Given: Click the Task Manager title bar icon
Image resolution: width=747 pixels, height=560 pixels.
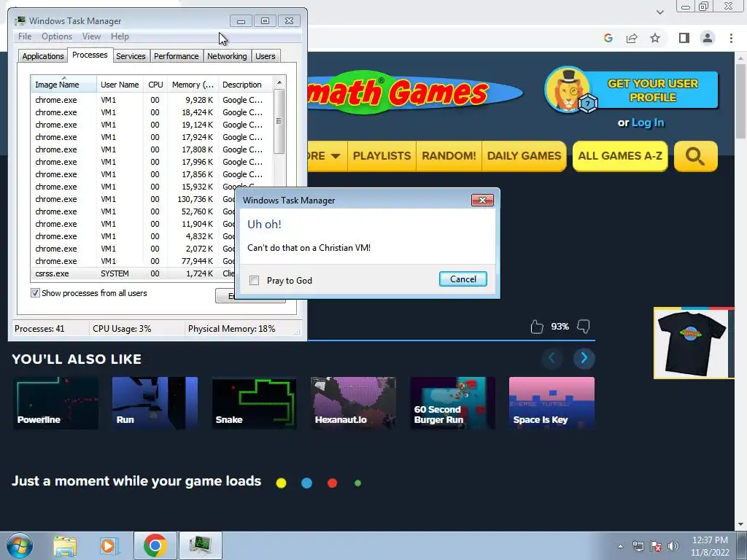Looking at the screenshot, I should (x=20, y=20).
